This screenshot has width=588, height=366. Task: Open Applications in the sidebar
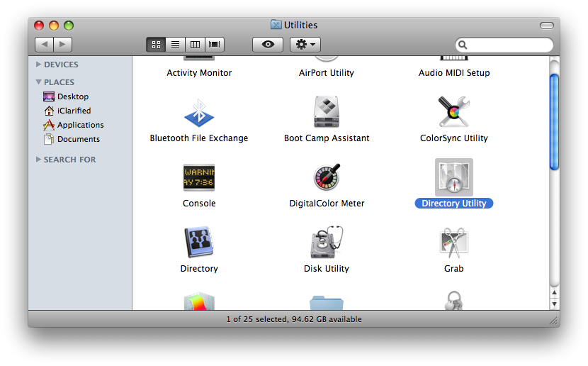80,125
